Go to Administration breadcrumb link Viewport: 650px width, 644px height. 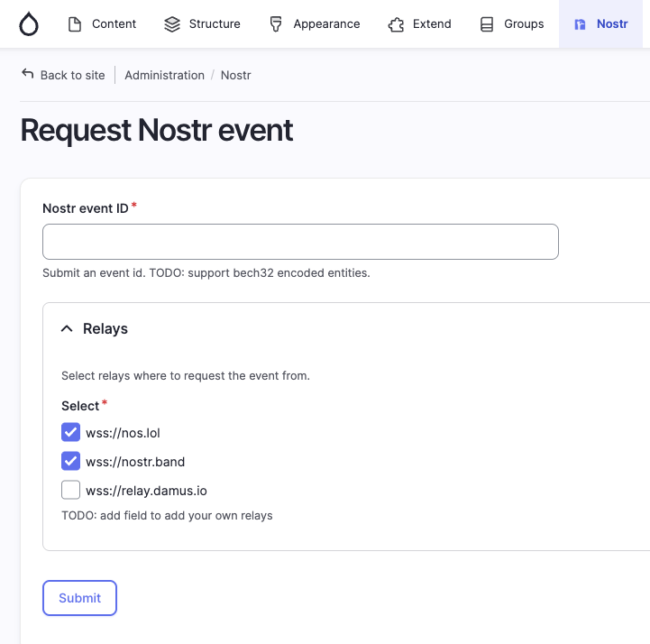164,75
